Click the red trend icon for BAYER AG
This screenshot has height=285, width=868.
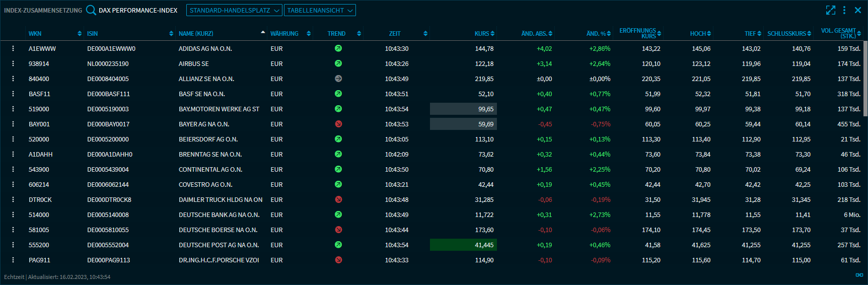[x=338, y=124]
